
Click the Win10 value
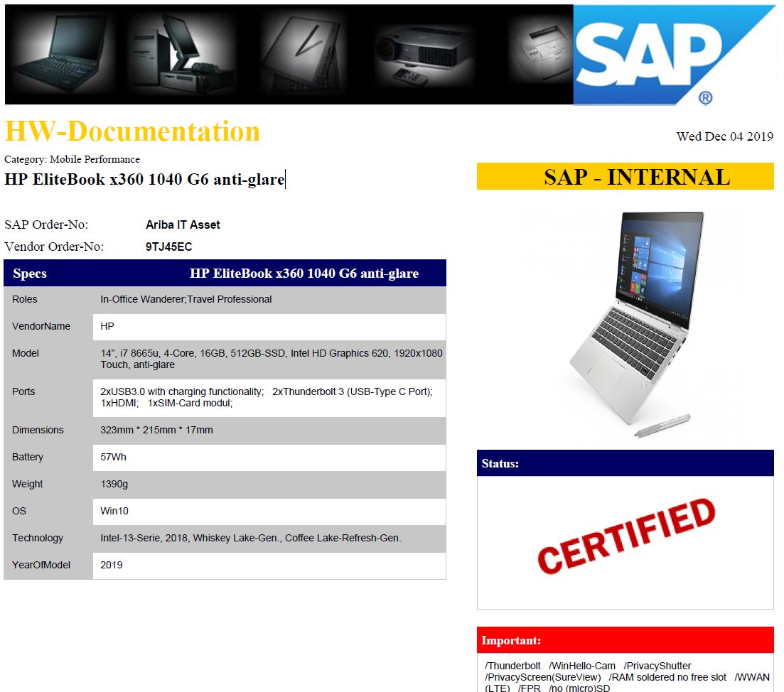114,511
